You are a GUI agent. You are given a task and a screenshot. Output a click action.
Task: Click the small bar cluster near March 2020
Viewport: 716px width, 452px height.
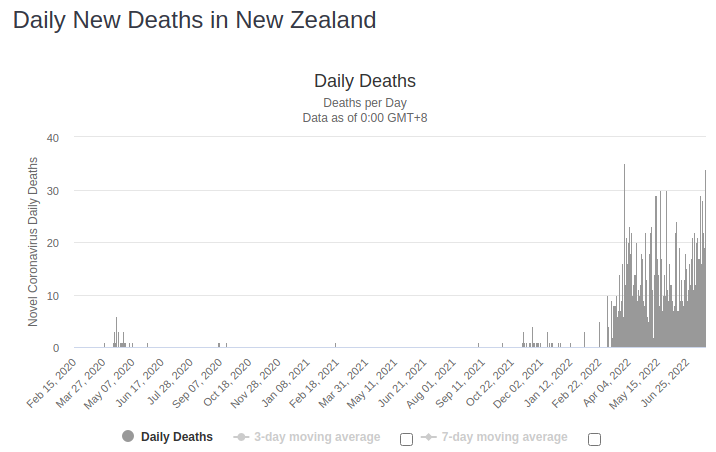[117, 334]
